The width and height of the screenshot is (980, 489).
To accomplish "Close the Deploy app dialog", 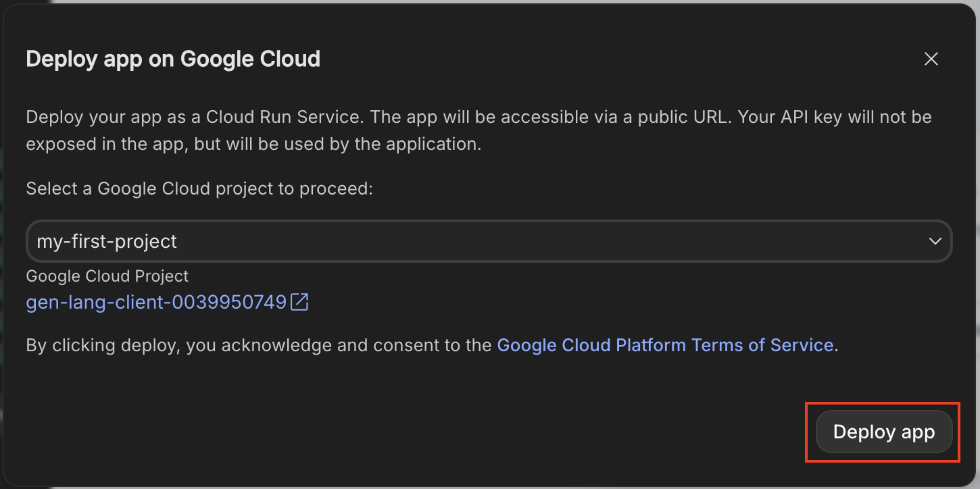I will (931, 59).
